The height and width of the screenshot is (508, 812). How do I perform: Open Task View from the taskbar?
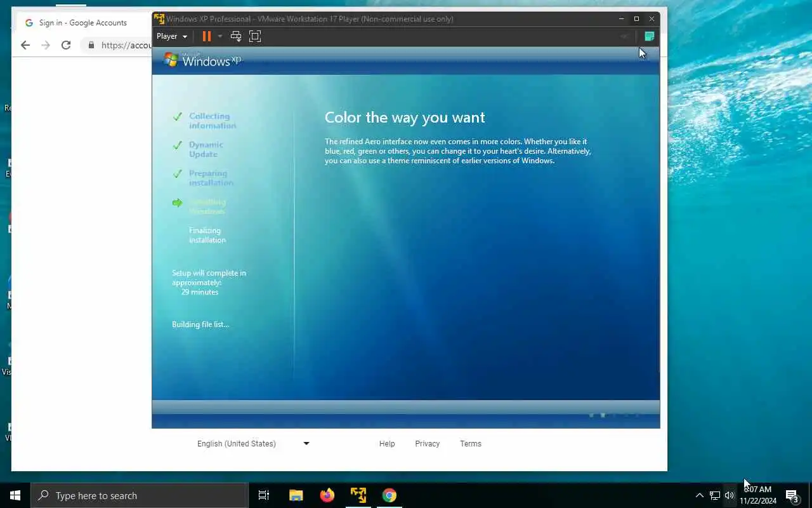coord(264,495)
